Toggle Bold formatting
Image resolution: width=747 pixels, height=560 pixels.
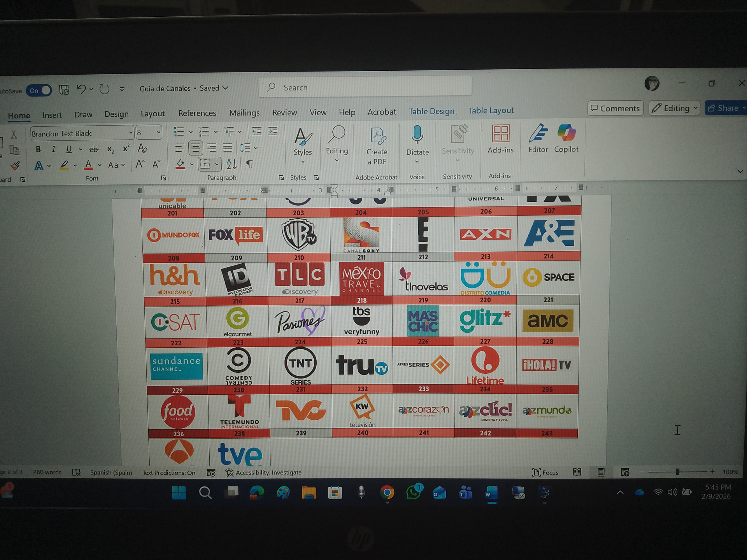(x=38, y=149)
